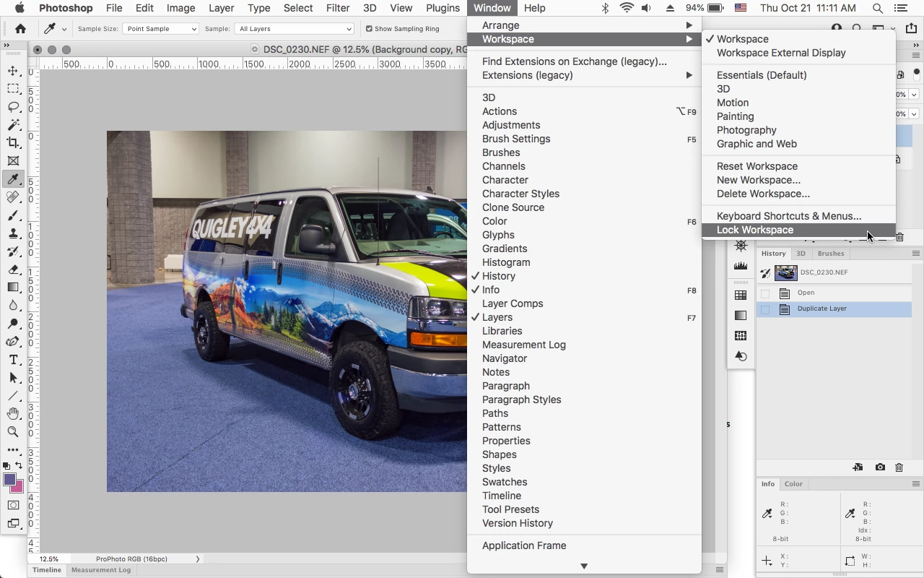
Task: Open collapsed Swatches panel grid icon
Action: (x=741, y=295)
